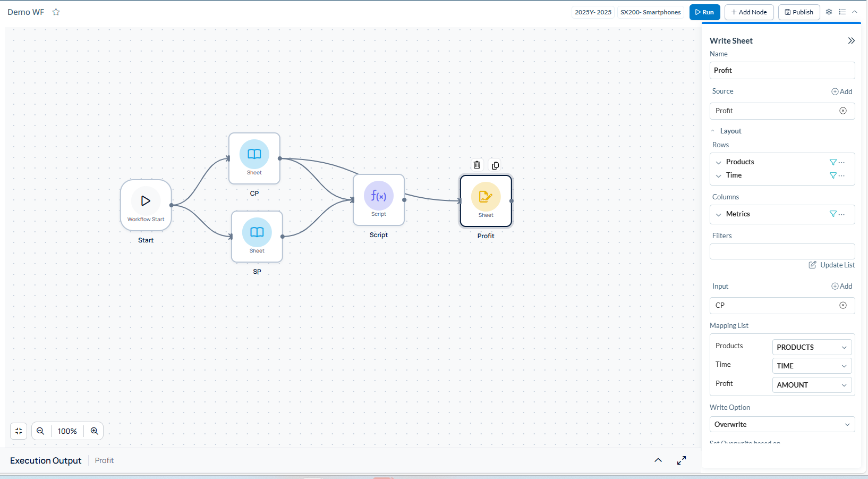
Task: Open the Write Option Overwrite dropdown
Action: pos(782,424)
